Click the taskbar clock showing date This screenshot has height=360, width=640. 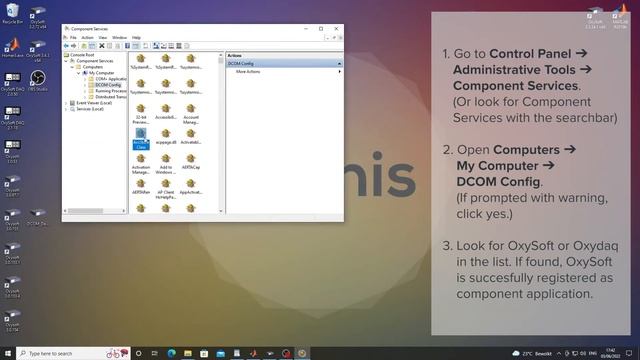tap(611, 353)
